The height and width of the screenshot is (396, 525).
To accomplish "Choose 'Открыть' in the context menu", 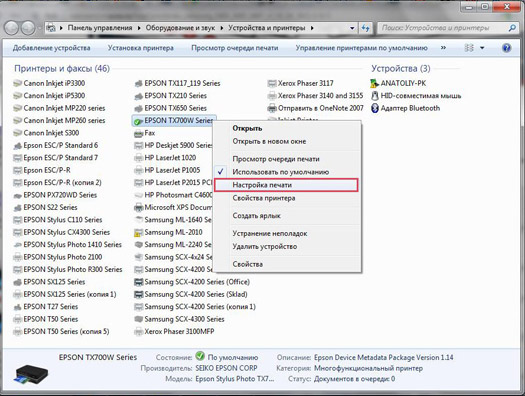I will point(247,129).
